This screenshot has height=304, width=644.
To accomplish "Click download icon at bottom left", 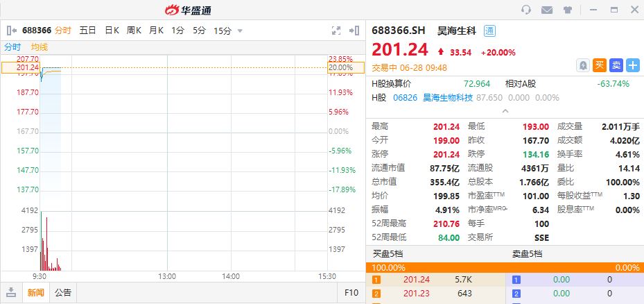I will [x=11, y=292].
